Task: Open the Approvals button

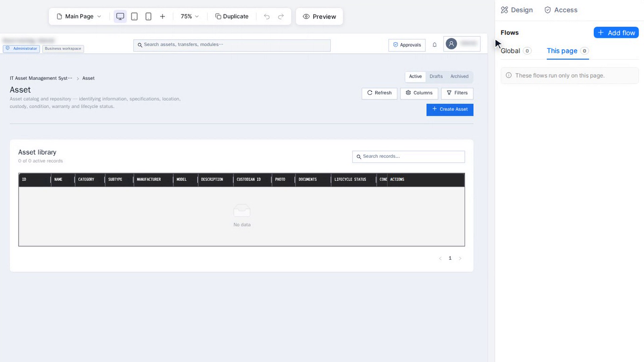Action: click(x=407, y=45)
